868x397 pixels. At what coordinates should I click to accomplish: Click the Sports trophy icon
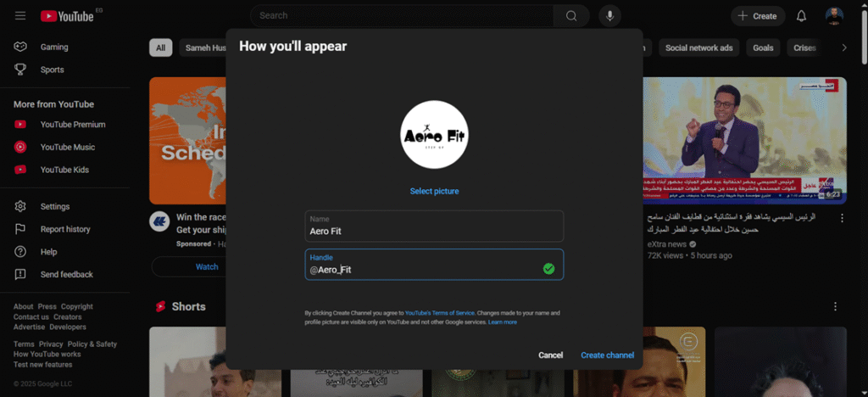pyautogui.click(x=20, y=70)
